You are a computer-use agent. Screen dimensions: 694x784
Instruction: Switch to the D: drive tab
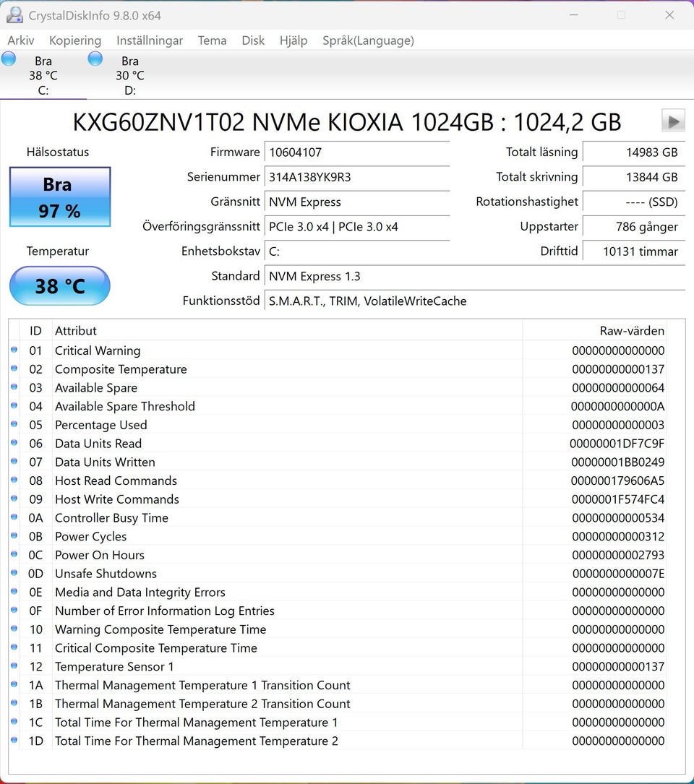129,76
